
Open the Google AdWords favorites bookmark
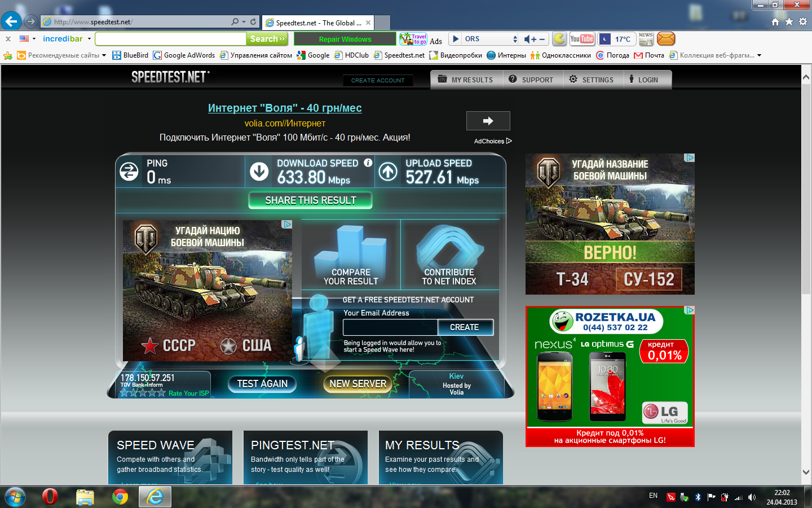[x=184, y=55]
